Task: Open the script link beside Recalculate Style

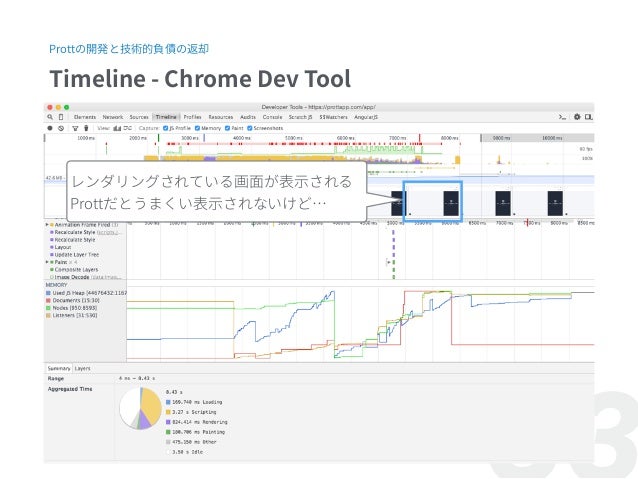Action: click(x=108, y=232)
